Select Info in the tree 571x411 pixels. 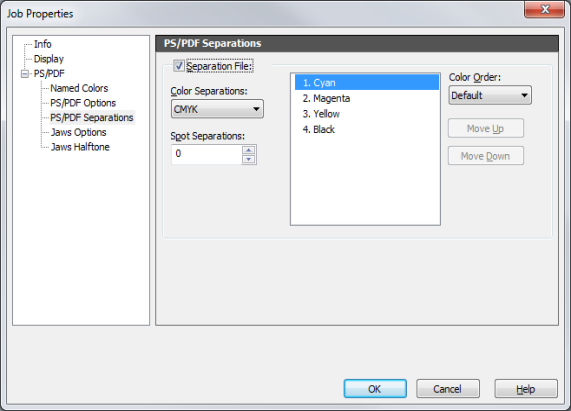[43, 44]
